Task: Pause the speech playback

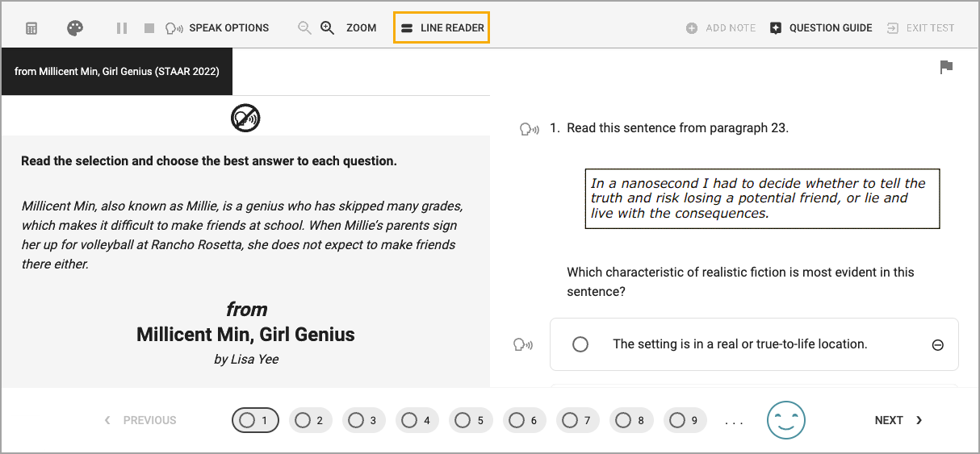Action: click(x=122, y=28)
